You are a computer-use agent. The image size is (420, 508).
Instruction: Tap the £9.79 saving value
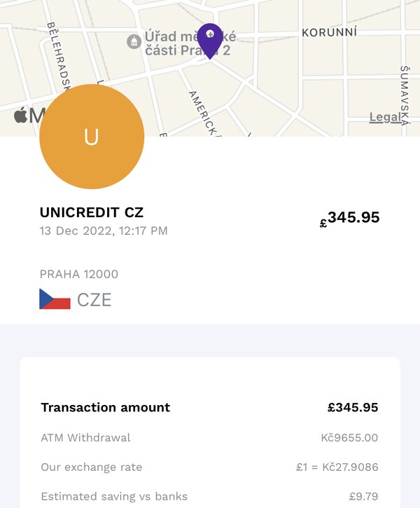(363, 496)
